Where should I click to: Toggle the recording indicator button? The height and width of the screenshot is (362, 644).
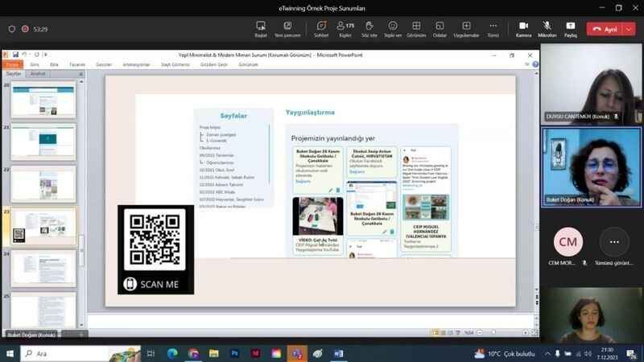click(x=25, y=29)
